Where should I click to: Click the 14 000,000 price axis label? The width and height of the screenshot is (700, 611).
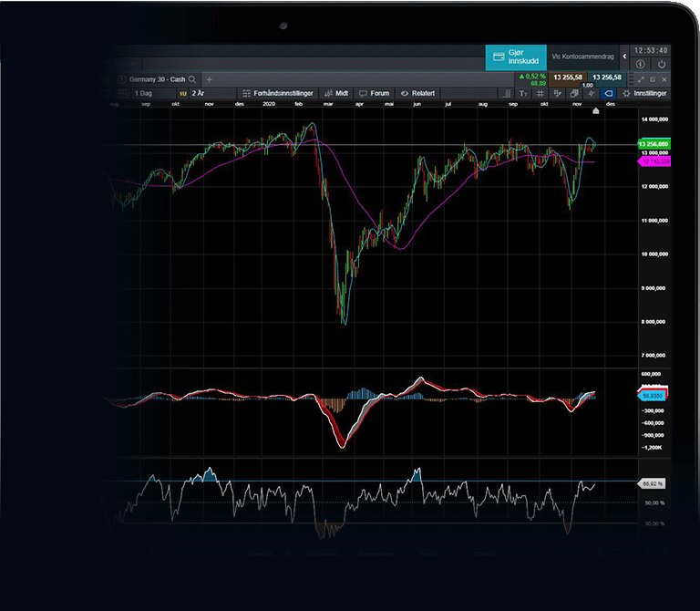click(654, 119)
